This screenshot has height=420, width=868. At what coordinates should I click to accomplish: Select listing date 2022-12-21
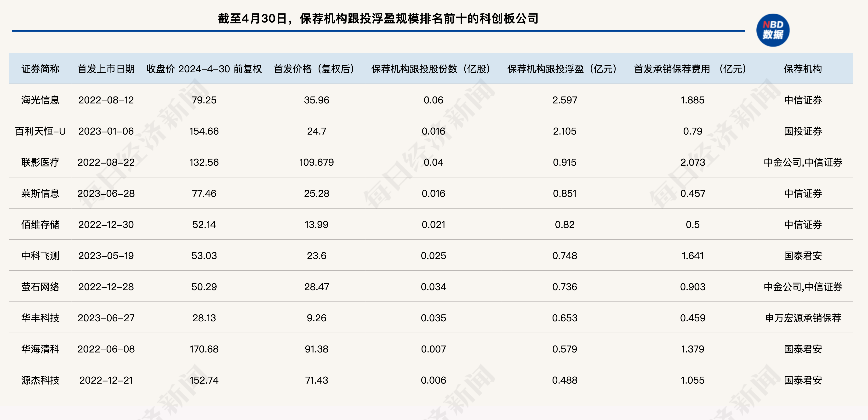point(106,380)
